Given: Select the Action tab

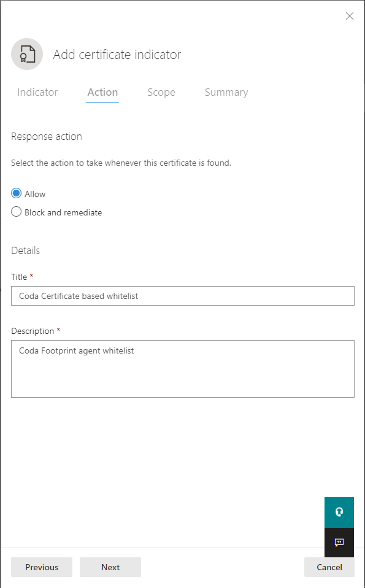Looking at the screenshot, I should pyautogui.click(x=102, y=92).
